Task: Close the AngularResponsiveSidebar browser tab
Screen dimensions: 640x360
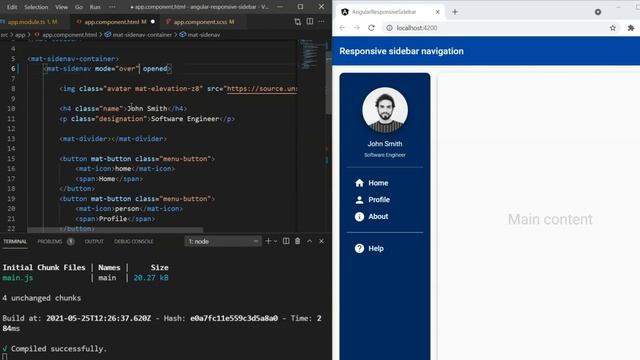Action: click(437, 12)
